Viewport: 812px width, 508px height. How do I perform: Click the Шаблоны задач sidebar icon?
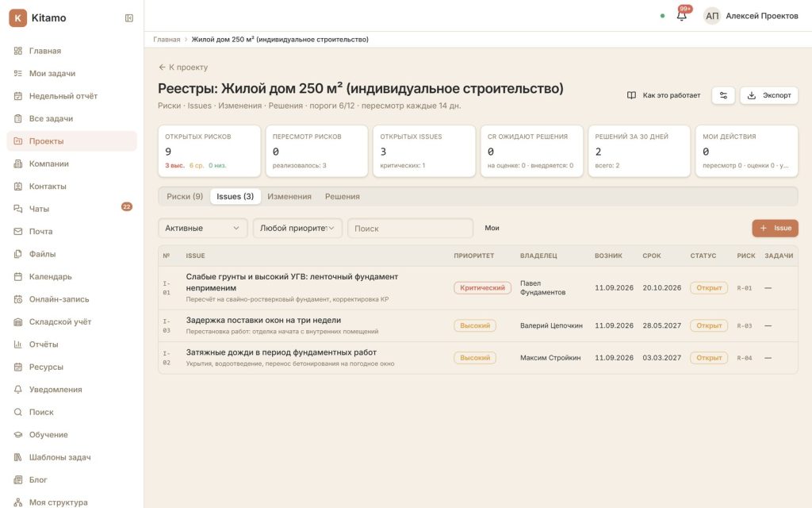pos(18,457)
